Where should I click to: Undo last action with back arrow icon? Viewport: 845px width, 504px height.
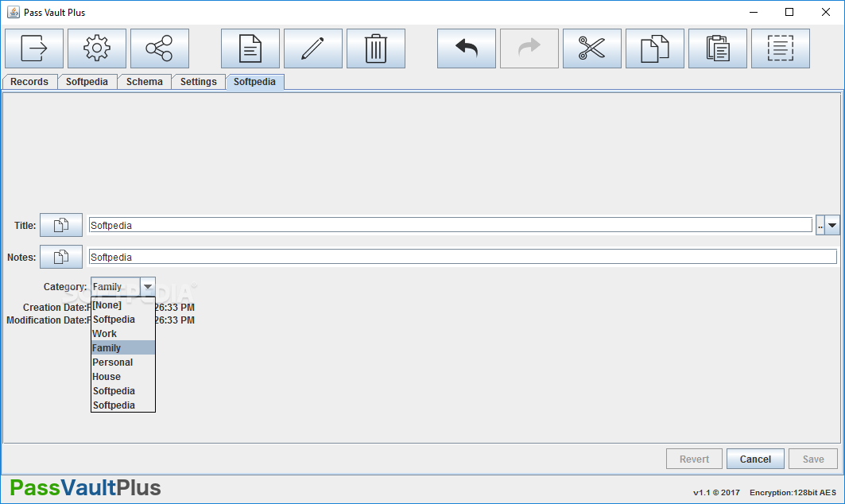(x=466, y=48)
